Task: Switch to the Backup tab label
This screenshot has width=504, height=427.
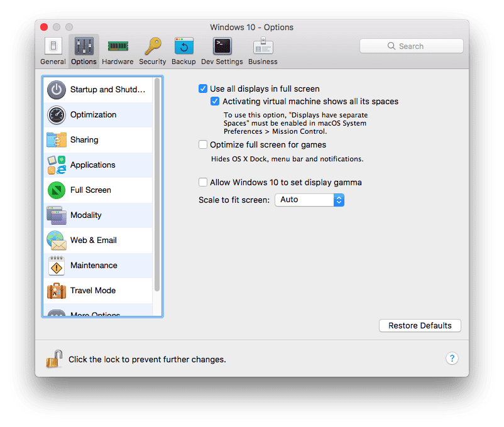Action: click(184, 62)
